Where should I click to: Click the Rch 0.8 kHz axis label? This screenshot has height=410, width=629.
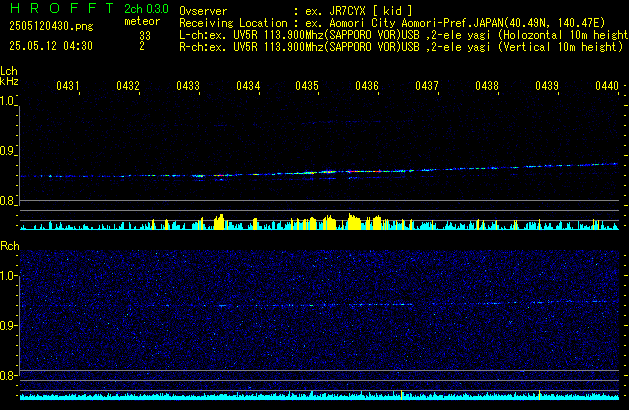coord(7,375)
